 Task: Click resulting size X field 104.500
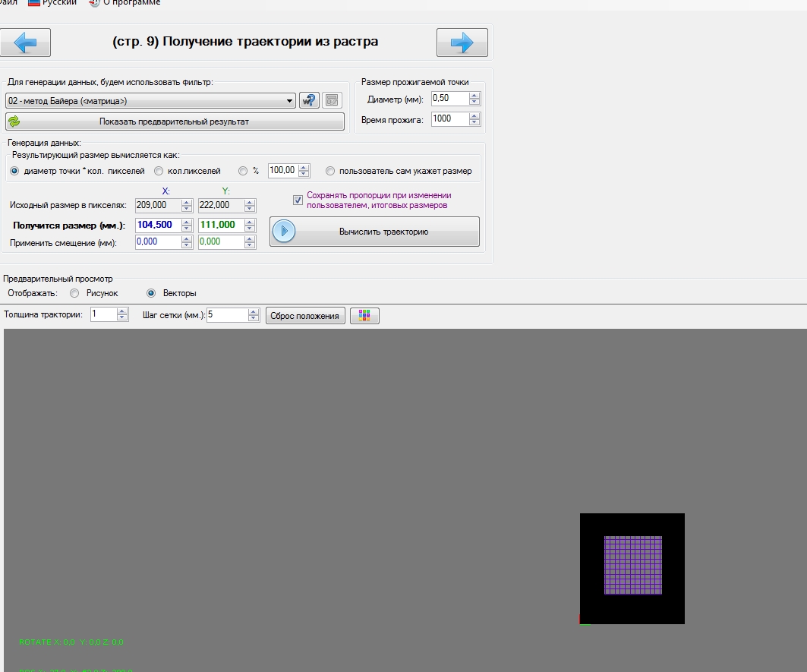[x=158, y=225]
